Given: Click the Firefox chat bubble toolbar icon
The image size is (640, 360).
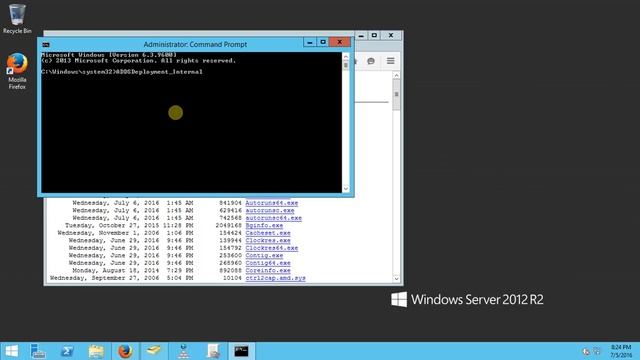Looking at the screenshot, I should point(371,61).
